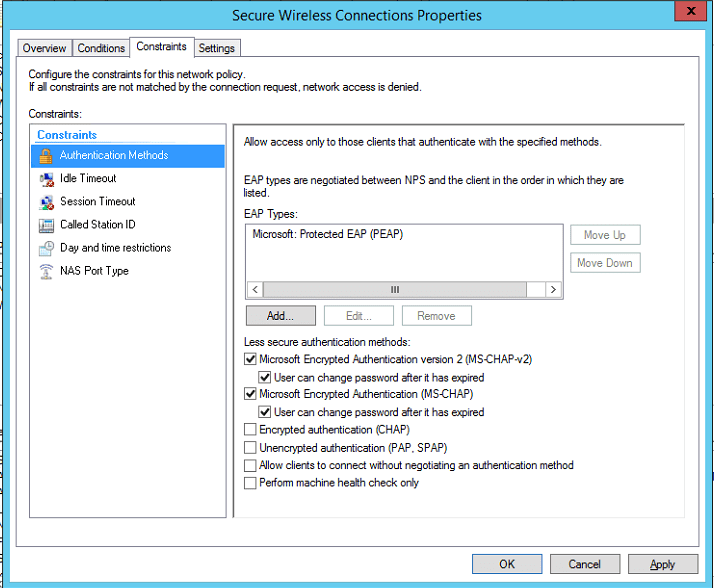Toggle password change checkbox under MS-CHAP-v2

tap(265, 378)
